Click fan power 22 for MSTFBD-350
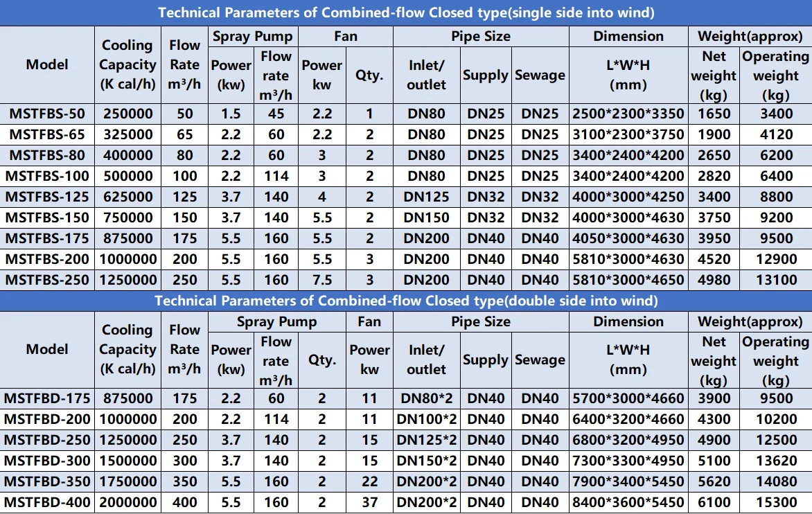 coord(369,481)
